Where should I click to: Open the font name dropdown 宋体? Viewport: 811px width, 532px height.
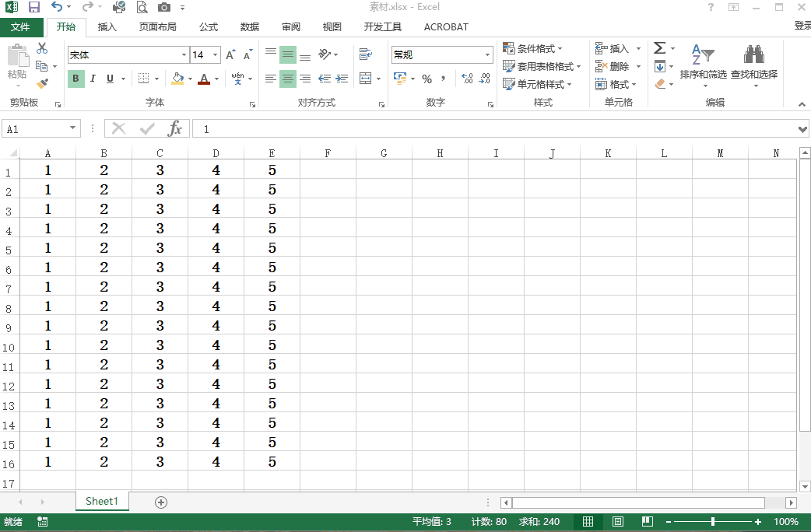click(184, 54)
